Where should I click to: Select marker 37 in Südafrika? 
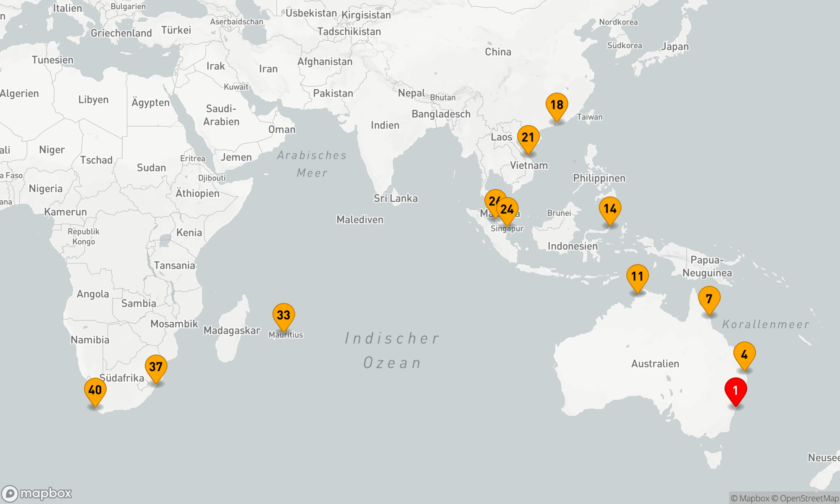[156, 367]
